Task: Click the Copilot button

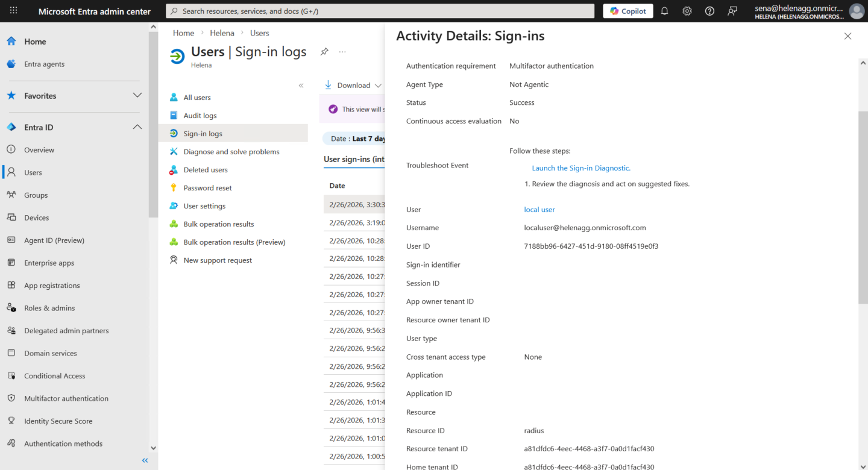Action: click(627, 11)
